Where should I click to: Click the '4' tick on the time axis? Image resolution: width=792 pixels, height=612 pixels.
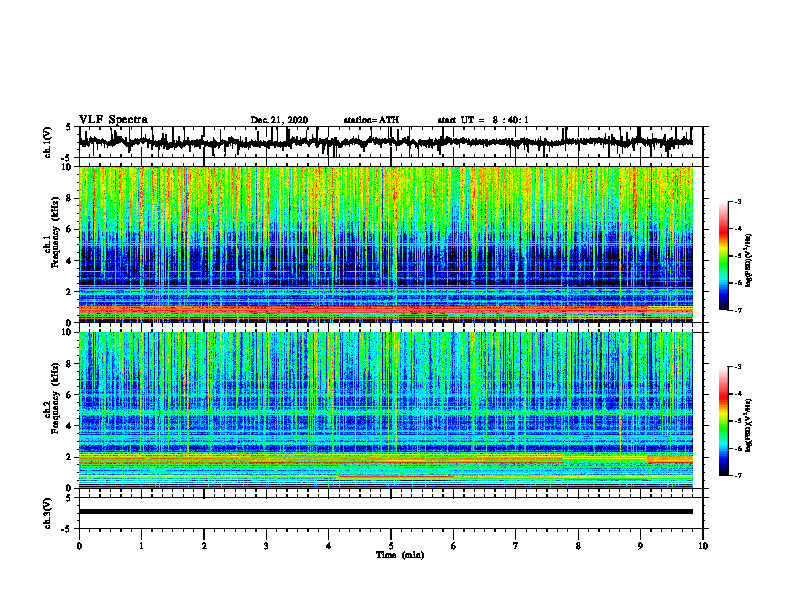click(x=329, y=546)
